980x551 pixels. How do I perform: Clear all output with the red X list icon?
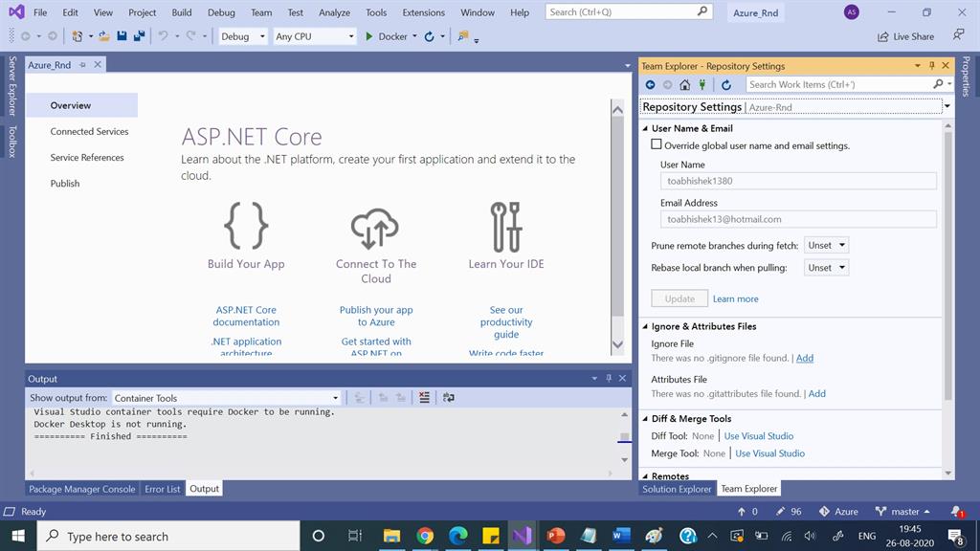point(424,397)
